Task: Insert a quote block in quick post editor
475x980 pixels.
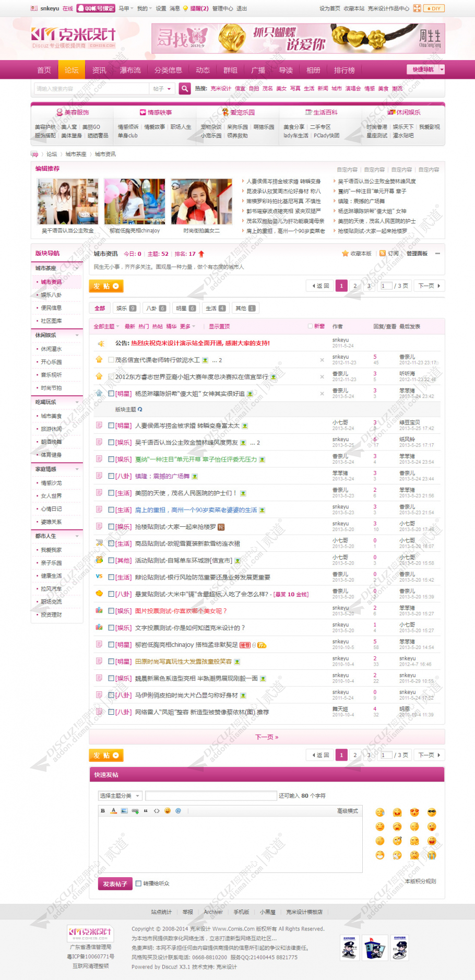Action: coord(146,811)
